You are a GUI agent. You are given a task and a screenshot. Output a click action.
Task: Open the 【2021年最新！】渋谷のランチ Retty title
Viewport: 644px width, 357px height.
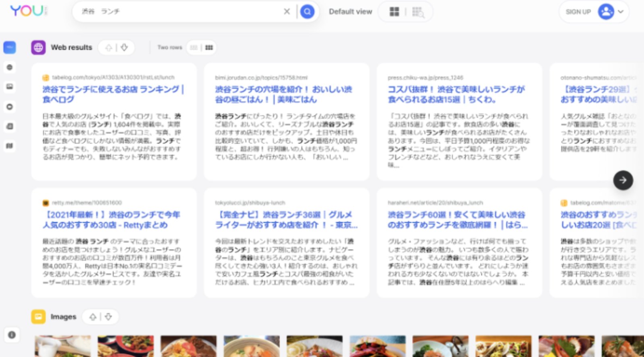(x=111, y=220)
